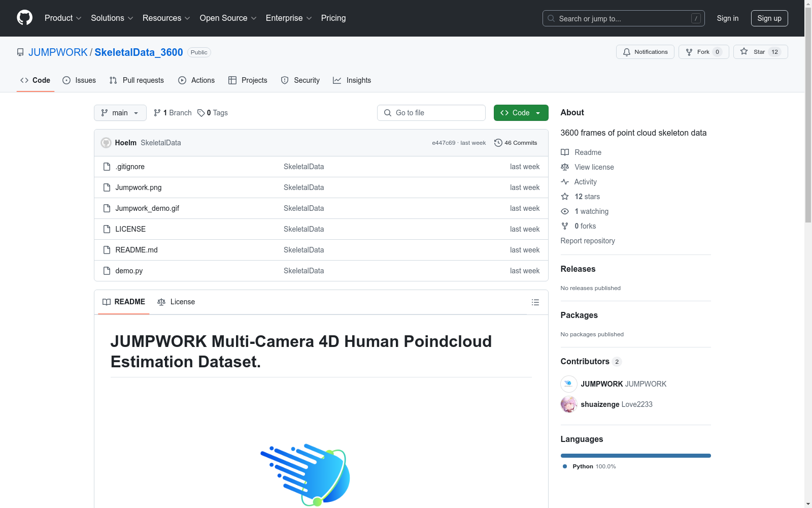Viewport: 812px width, 508px height.
Task: Click the Python 100.0% language link
Action: point(589,466)
